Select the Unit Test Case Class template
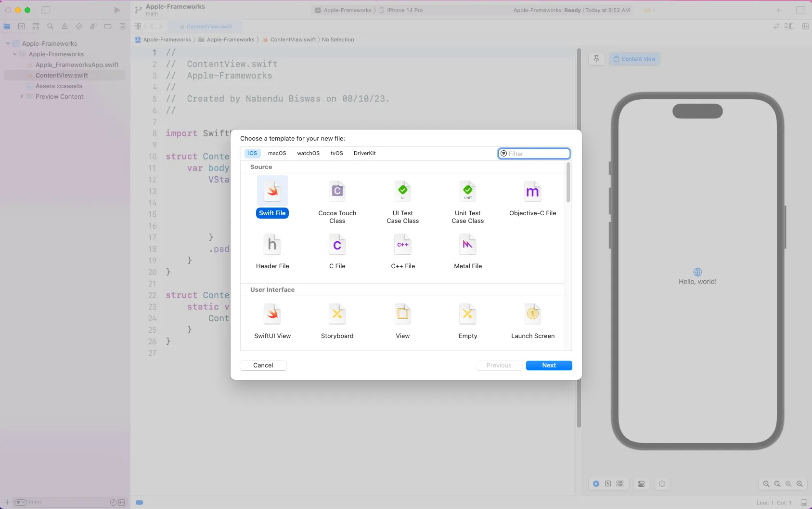The width and height of the screenshot is (812, 509). [x=468, y=202]
